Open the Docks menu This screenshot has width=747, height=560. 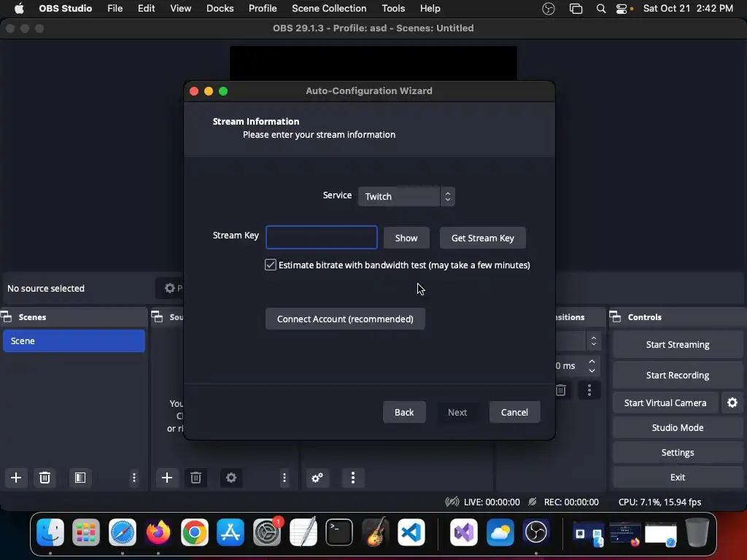[x=220, y=9]
